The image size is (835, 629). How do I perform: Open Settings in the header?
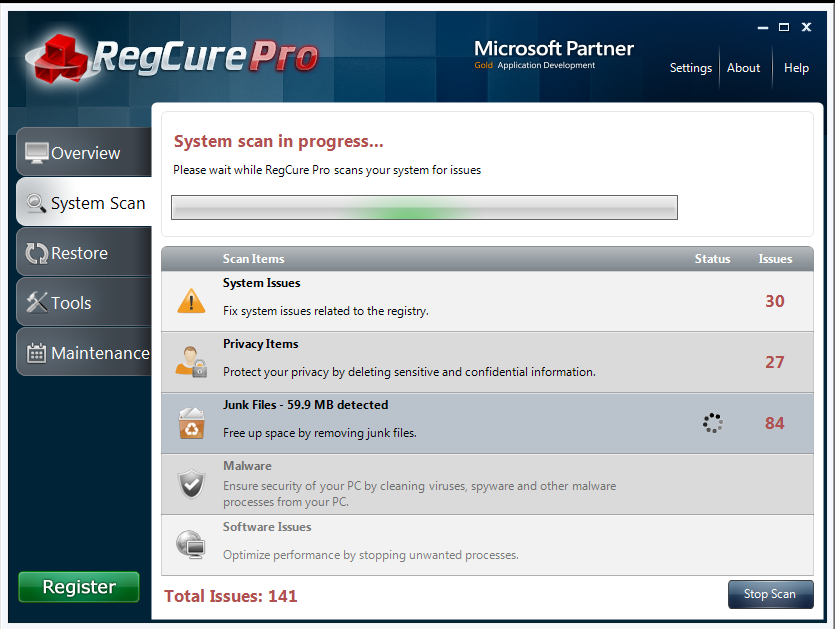pyautogui.click(x=691, y=68)
